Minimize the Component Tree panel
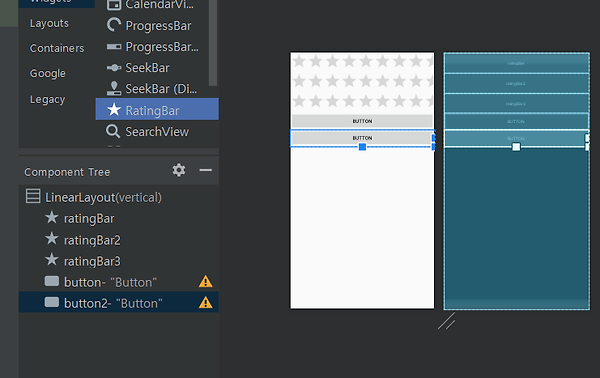Viewport: 600px width, 378px height. pyautogui.click(x=205, y=170)
